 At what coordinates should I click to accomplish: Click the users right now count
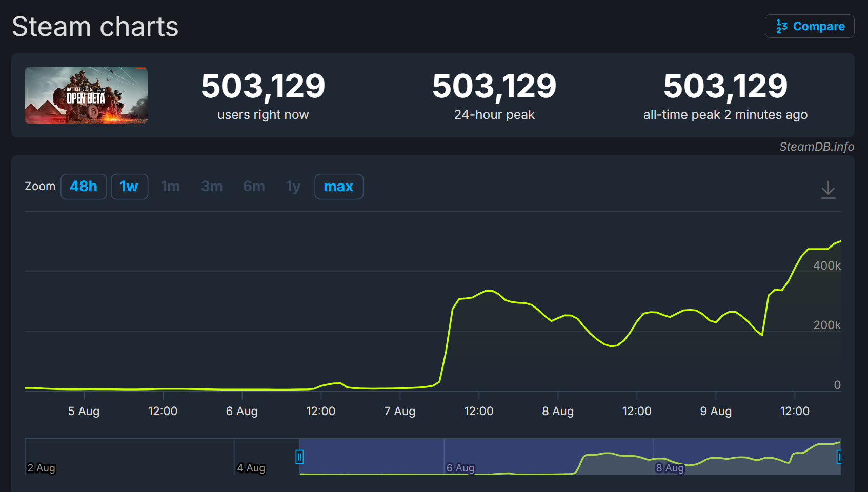click(263, 86)
